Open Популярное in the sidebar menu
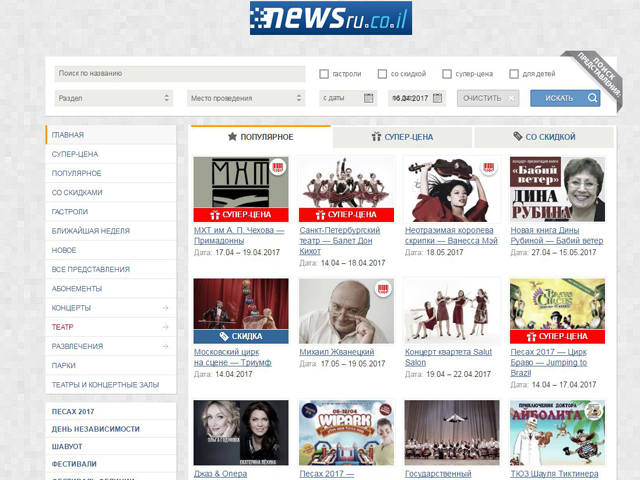 click(111, 173)
